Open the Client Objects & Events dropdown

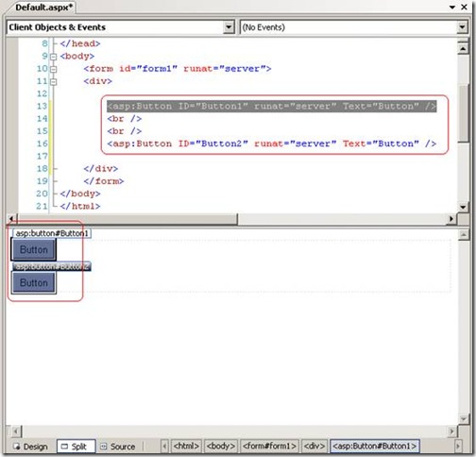click(229, 27)
